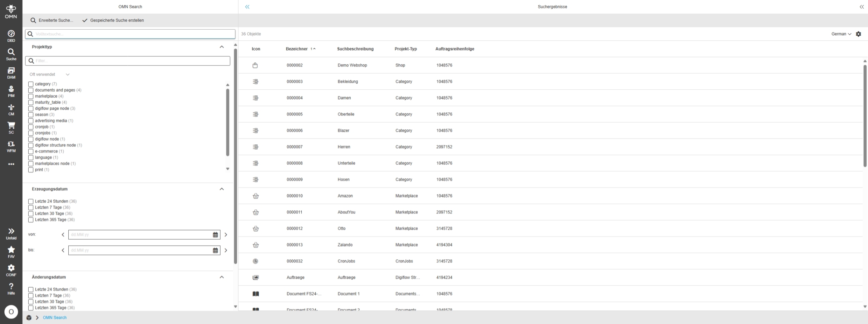
Task: Click the Demo Webshop row text
Action: coord(352,65)
